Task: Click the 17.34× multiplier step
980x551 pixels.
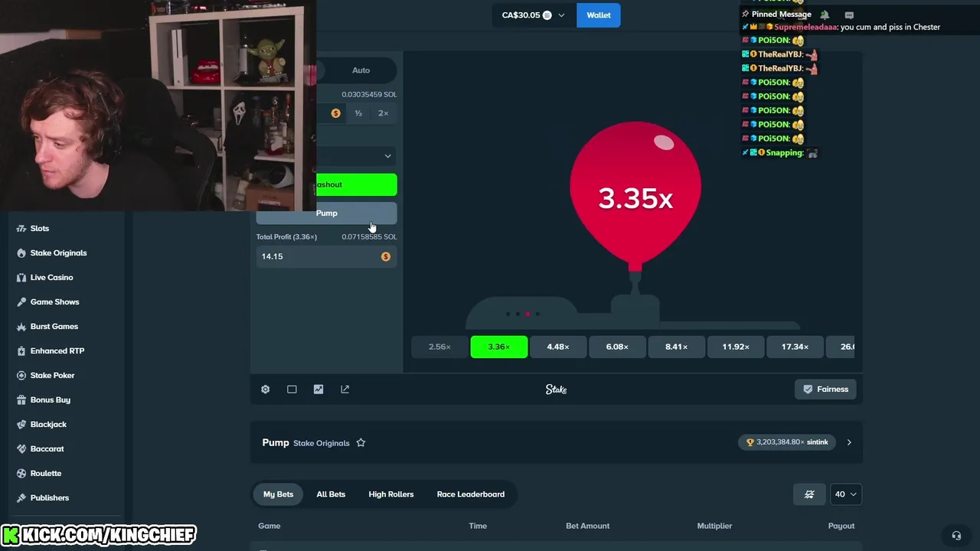Action: (795, 347)
